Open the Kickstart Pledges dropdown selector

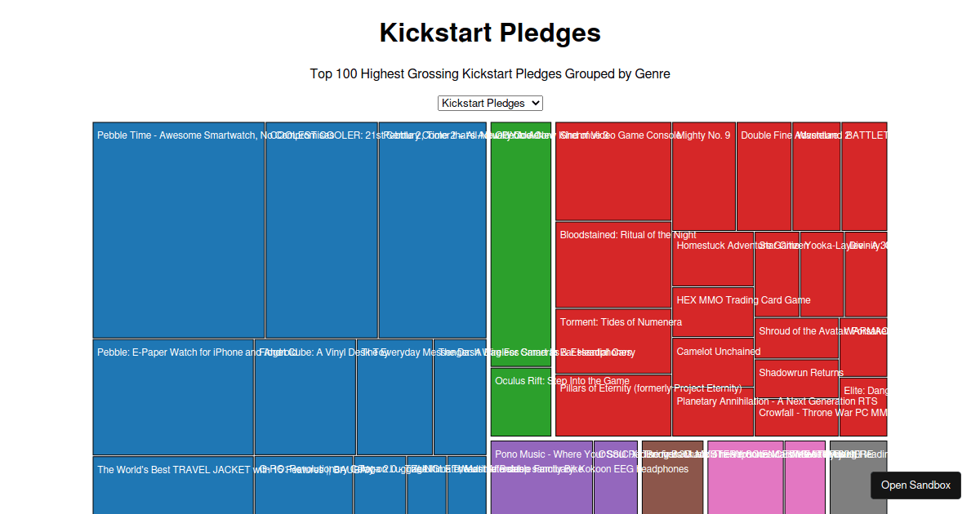click(490, 103)
